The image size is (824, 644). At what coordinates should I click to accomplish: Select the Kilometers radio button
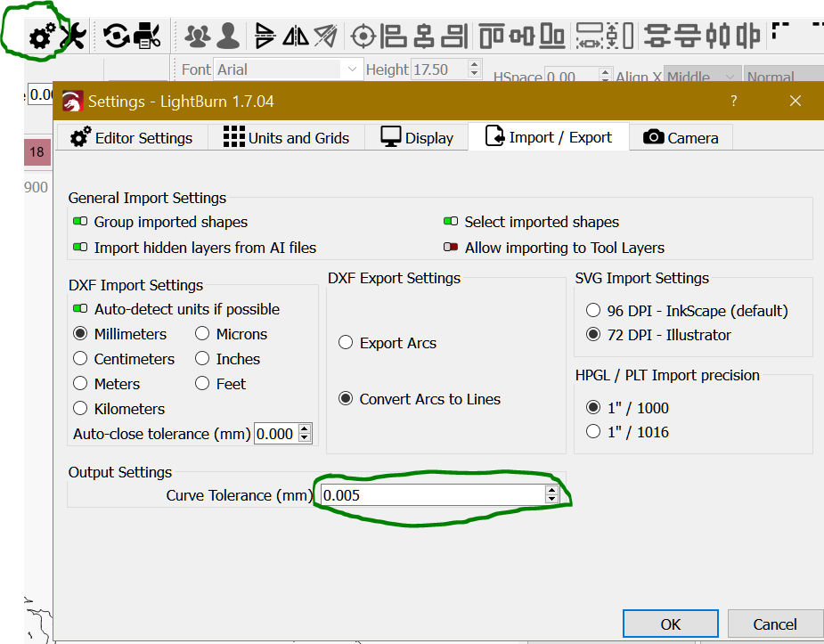click(80, 408)
